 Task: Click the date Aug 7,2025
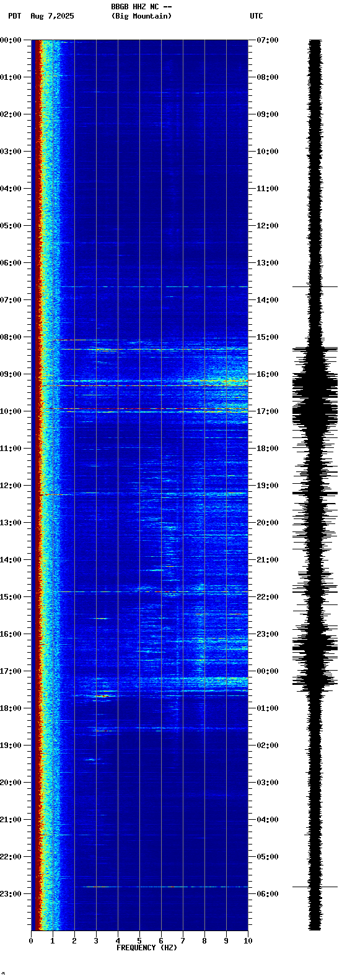point(52,16)
